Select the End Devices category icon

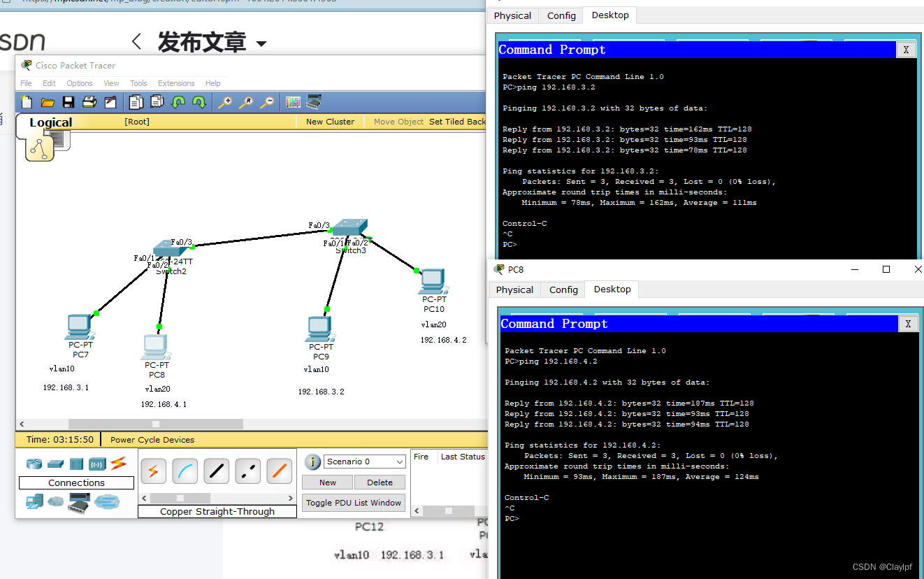[34, 501]
